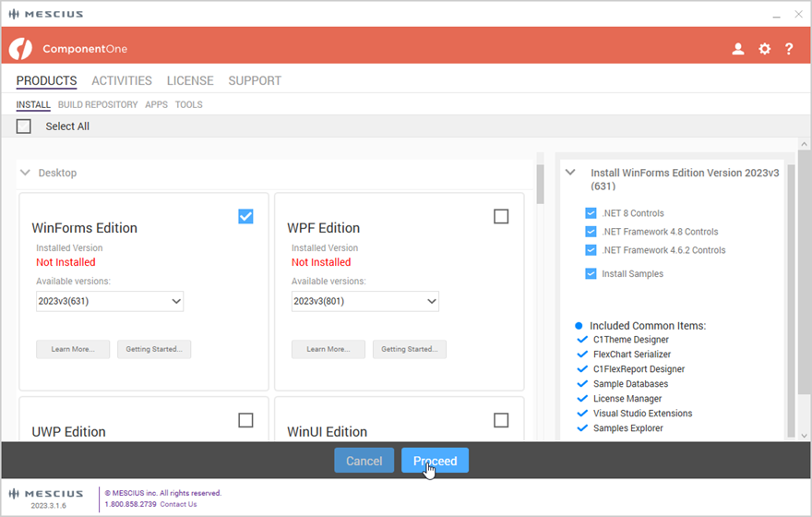Minimize the installer window
Screen dimensions: 812x517
click(773, 14)
